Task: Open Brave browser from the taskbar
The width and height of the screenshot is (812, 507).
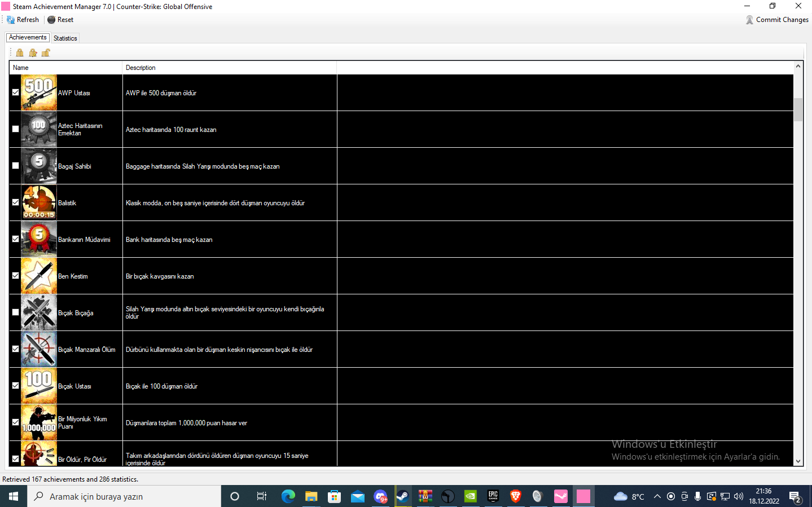Action: coord(515,496)
